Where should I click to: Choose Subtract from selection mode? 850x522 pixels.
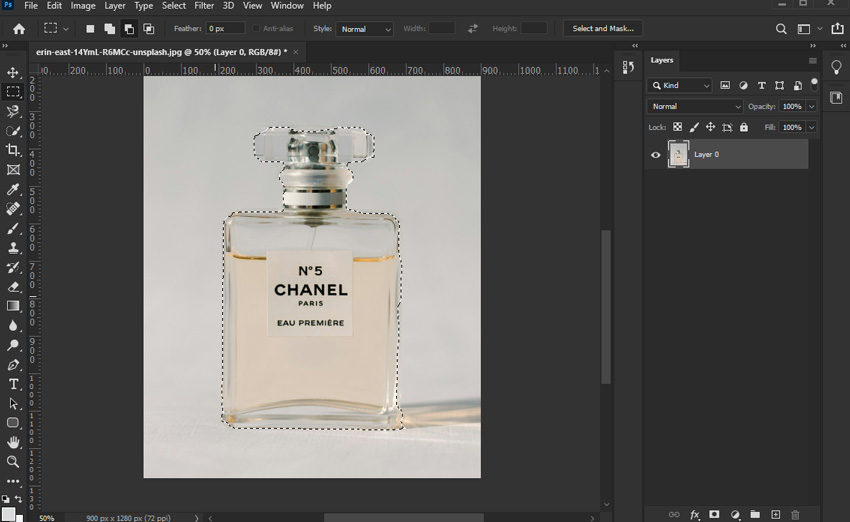[129, 29]
